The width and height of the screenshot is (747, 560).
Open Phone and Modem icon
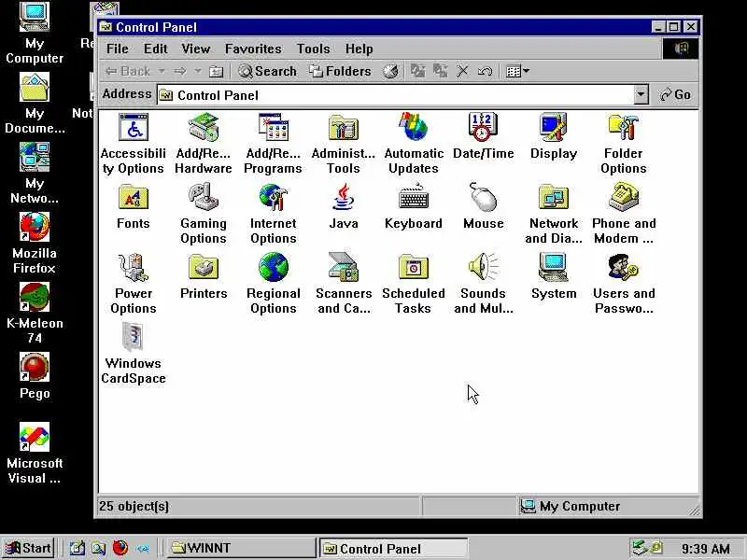tap(623, 197)
